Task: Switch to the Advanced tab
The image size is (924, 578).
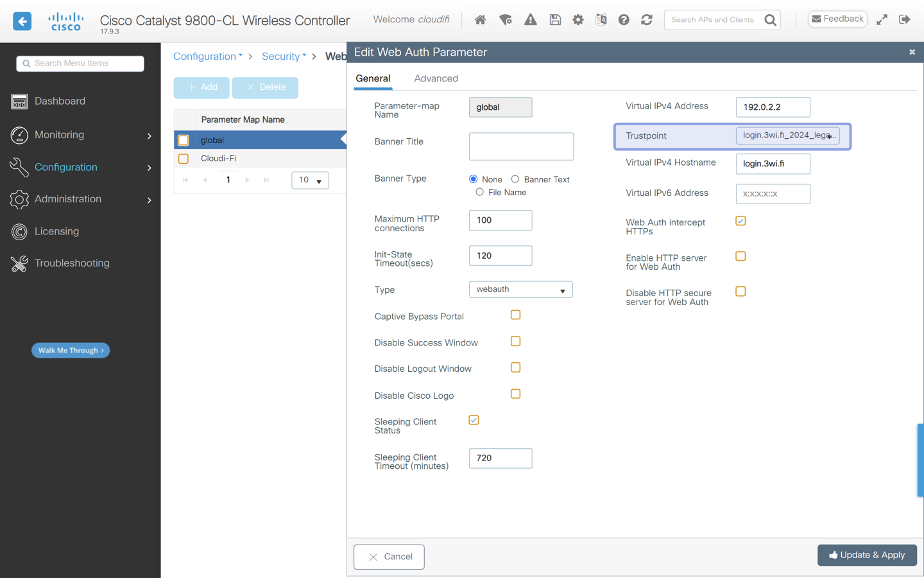Action: [436, 78]
